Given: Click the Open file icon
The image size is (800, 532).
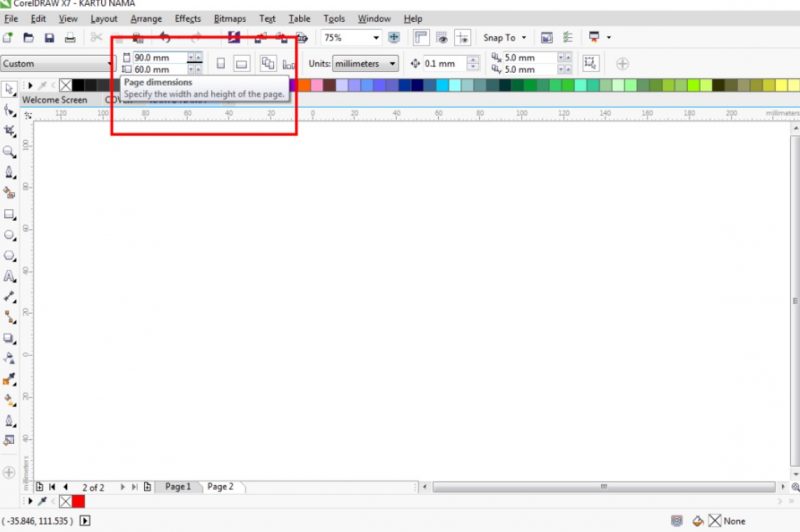Looking at the screenshot, I should [29, 38].
